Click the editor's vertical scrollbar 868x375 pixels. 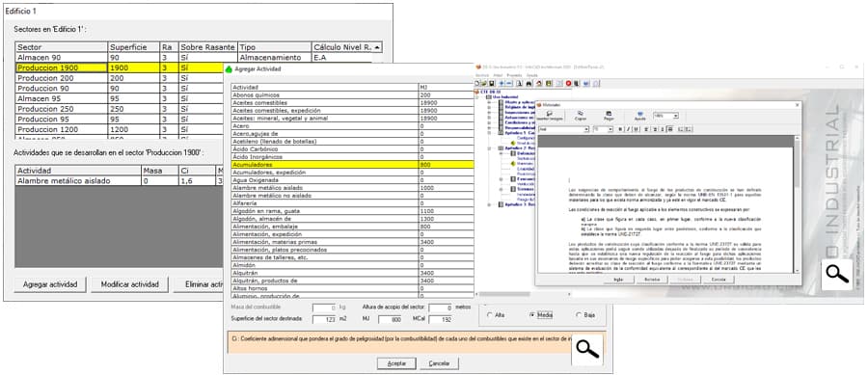tap(797, 204)
